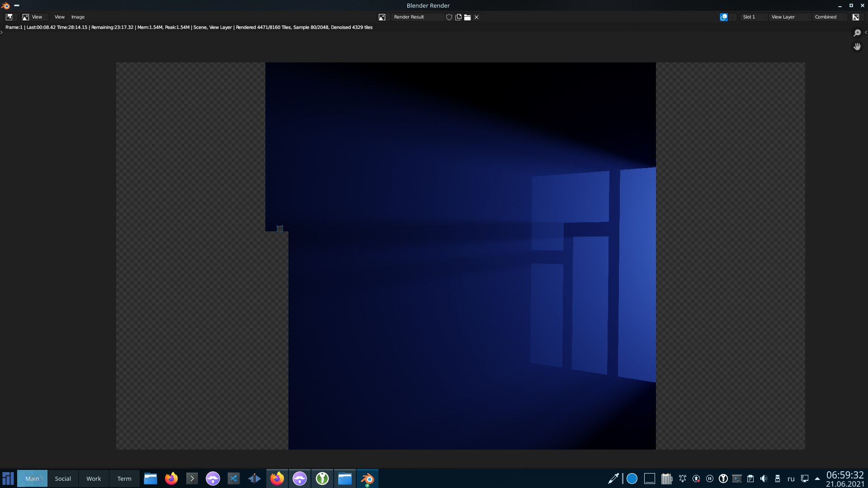Open the image editor View mode dropdown
This screenshot has height=488, width=868.
(34, 17)
